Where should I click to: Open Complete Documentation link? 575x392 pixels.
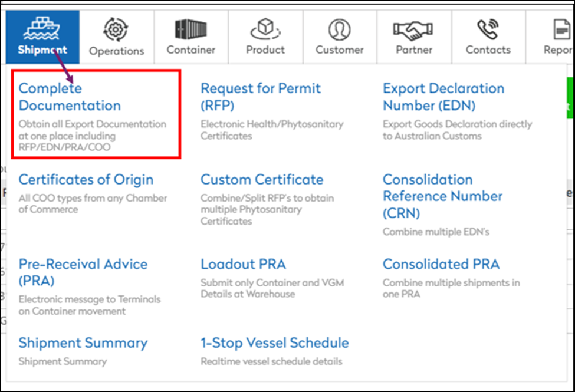pyautogui.click(x=70, y=97)
